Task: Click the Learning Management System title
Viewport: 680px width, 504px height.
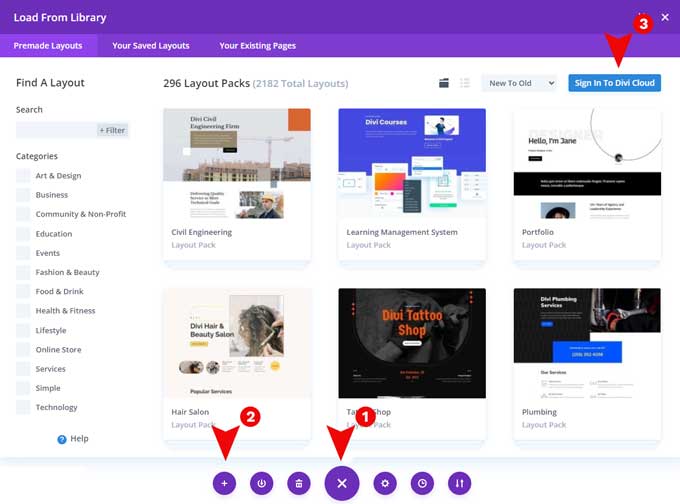Action: (402, 232)
